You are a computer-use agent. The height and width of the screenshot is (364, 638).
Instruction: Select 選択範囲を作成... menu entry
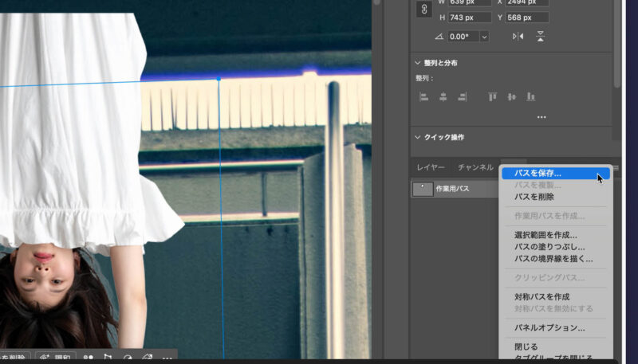coord(545,235)
